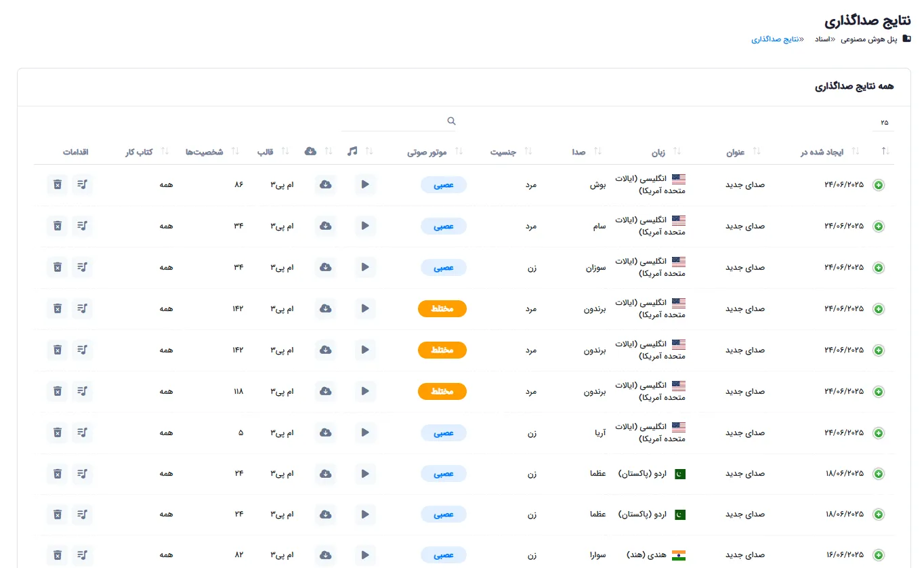Click the ۲۵ rows-per-page field
Screen dimensions: 924x568
pyautogui.click(x=883, y=122)
